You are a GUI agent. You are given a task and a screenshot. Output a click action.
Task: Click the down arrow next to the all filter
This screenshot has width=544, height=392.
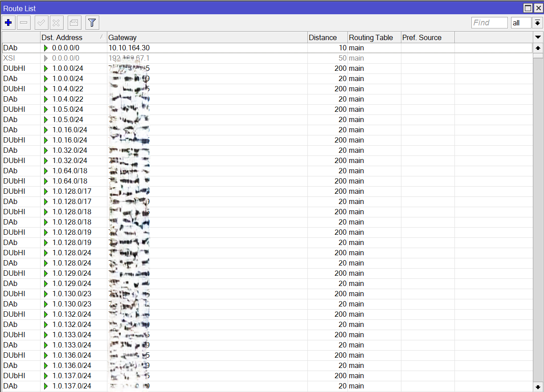click(537, 22)
